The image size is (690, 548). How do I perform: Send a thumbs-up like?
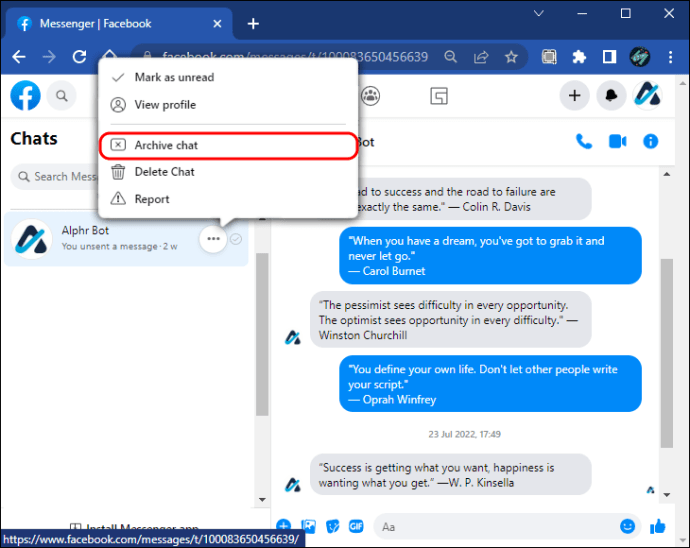point(658,526)
